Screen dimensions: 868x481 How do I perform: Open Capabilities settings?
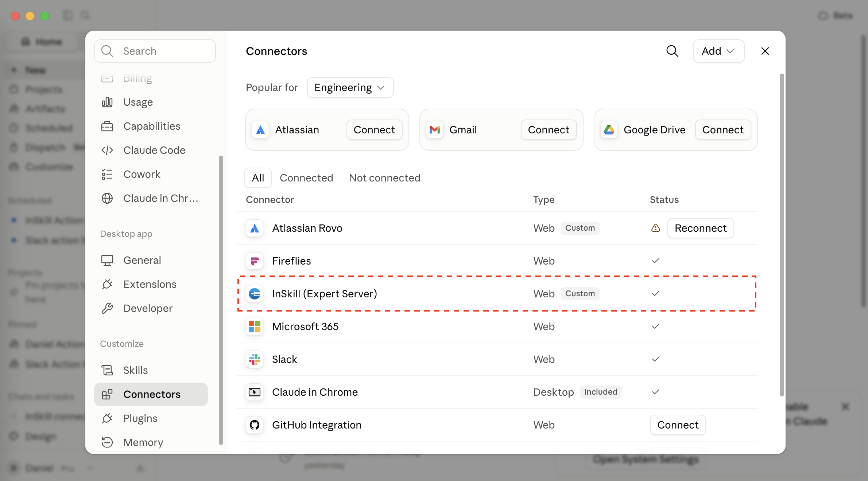151,126
